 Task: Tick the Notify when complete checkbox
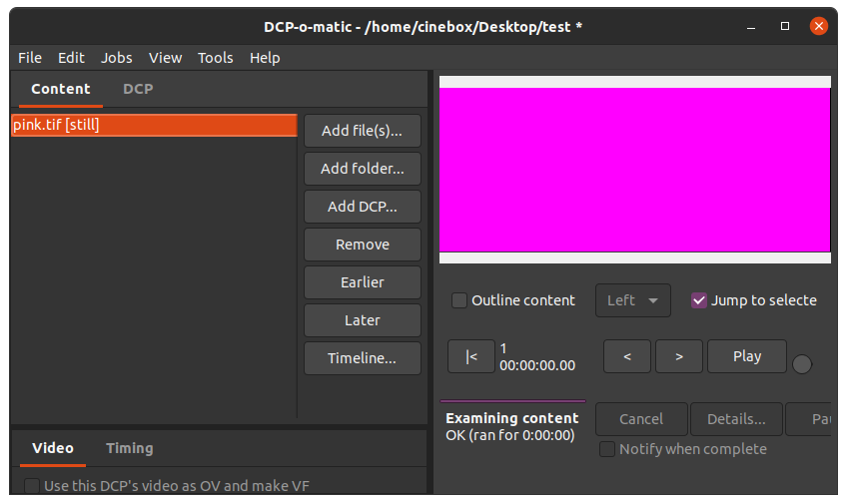pyautogui.click(x=606, y=449)
